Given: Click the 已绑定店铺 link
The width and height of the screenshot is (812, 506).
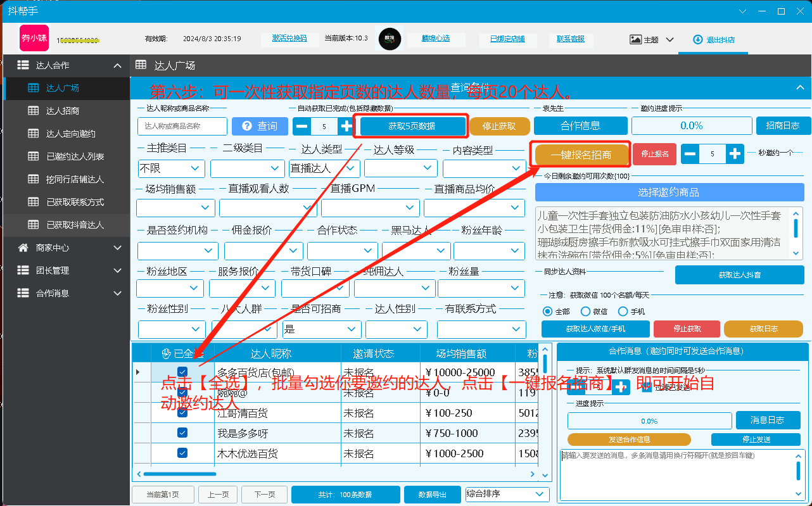Looking at the screenshot, I should coord(507,39).
